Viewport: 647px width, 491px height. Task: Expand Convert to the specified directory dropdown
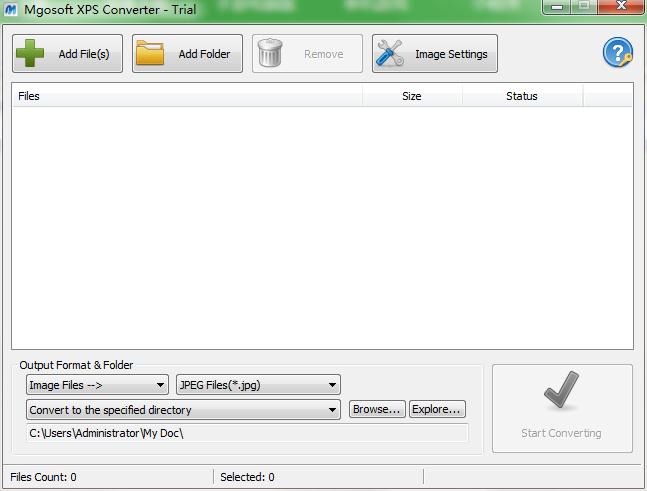pos(183,410)
